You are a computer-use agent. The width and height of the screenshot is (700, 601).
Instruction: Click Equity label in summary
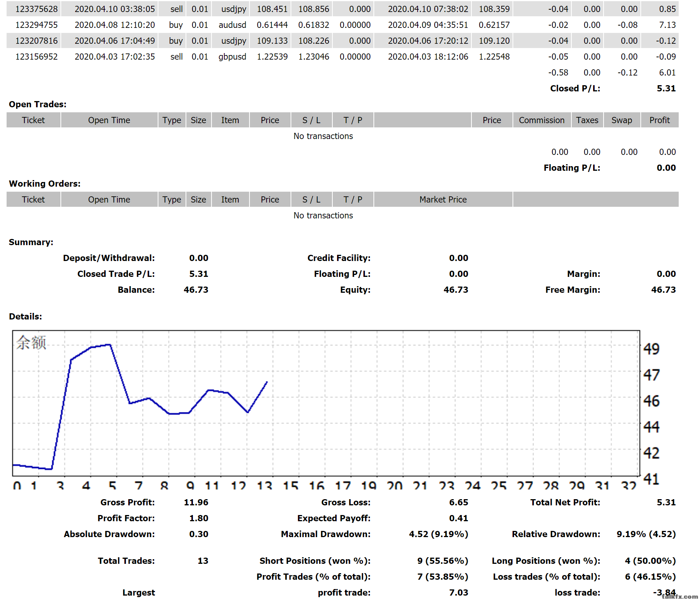(355, 290)
